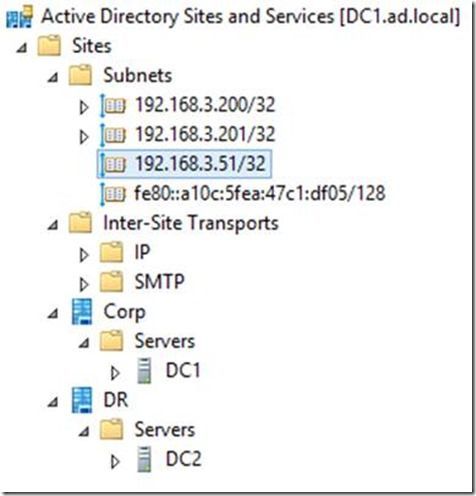The image size is (476, 496).
Task: Select the Servers folder under DR
Action: [164, 430]
